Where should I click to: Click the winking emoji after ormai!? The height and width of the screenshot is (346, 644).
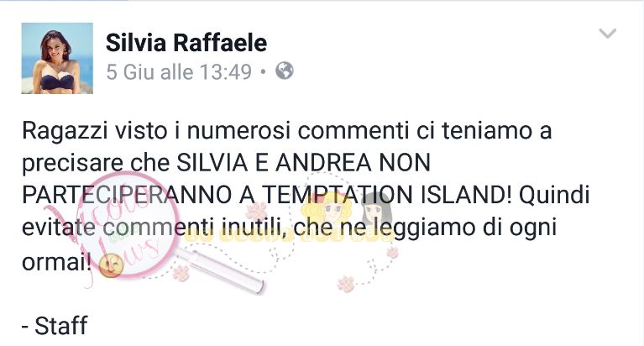[111, 265]
